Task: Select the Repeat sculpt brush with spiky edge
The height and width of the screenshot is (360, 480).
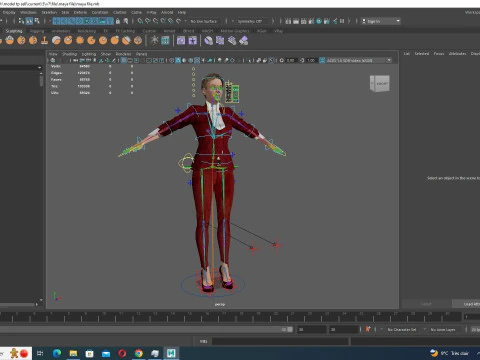Action: point(80,41)
